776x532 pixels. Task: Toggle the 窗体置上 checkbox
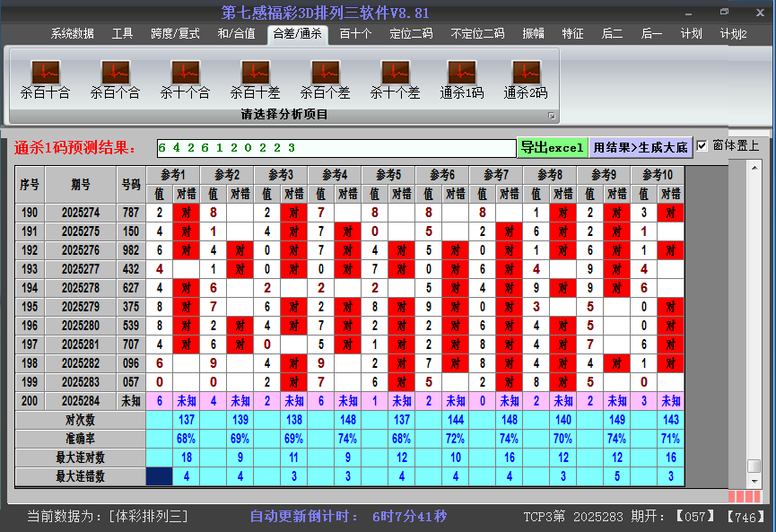tap(702, 146)
